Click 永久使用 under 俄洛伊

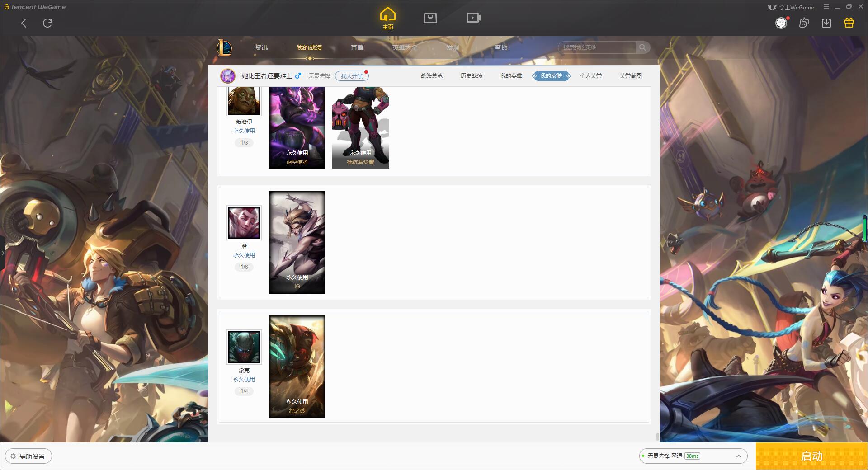(x=244, y=131)
